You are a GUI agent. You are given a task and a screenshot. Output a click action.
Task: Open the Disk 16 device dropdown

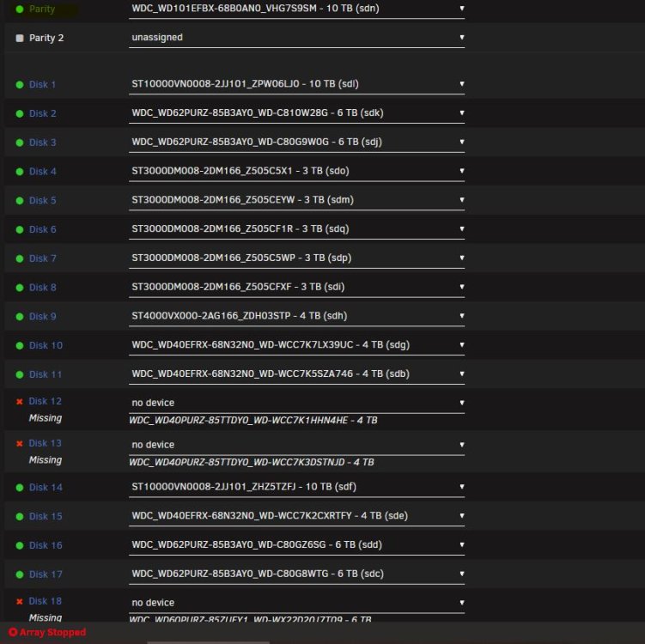coord(296,545)
